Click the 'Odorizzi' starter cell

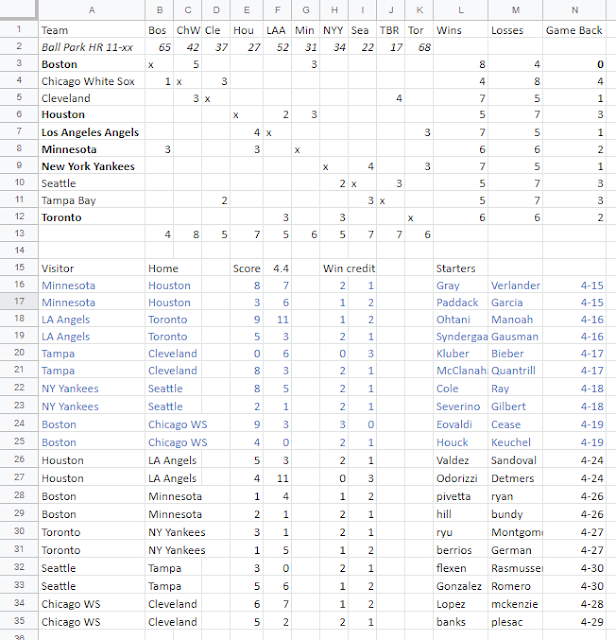(460, 478)
